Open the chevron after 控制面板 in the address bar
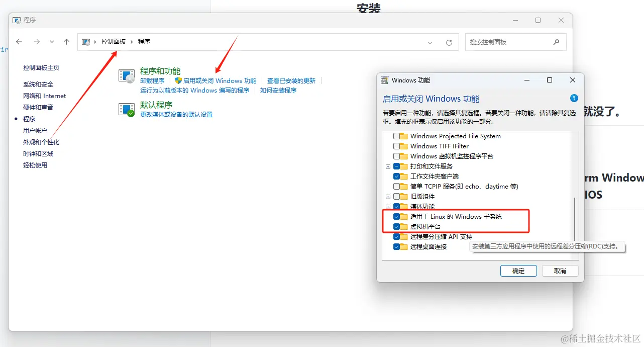644x347 pixels. [132, 42]
